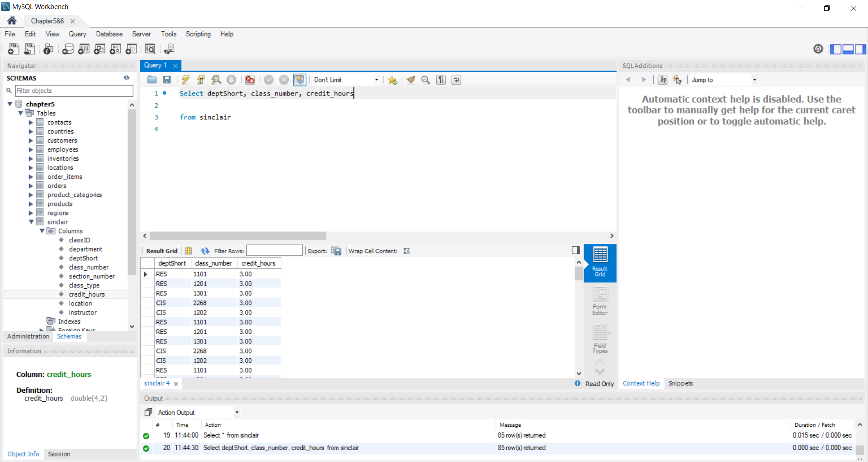Get context help for the caret position
Image resolution: width=868 pixels, height=462 pixels.
662,80
